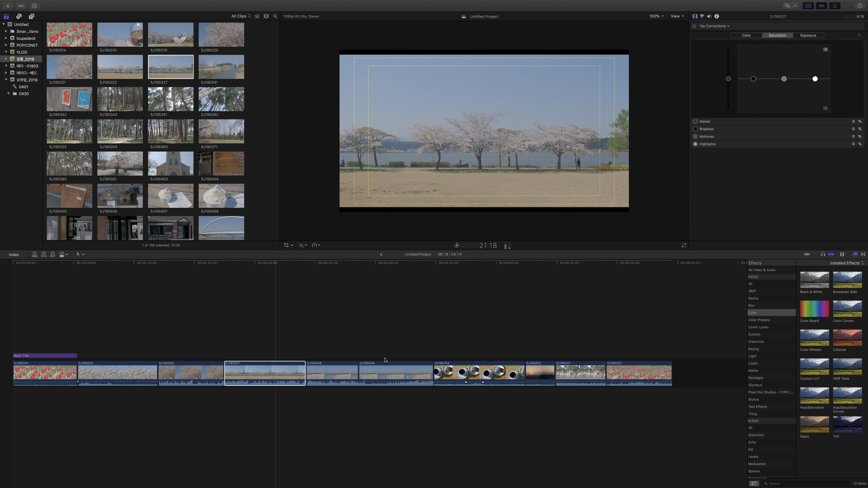Open the Info inspector icon
Screen dimensions: 868x488
pyautogui.click(x=717, y=16)
